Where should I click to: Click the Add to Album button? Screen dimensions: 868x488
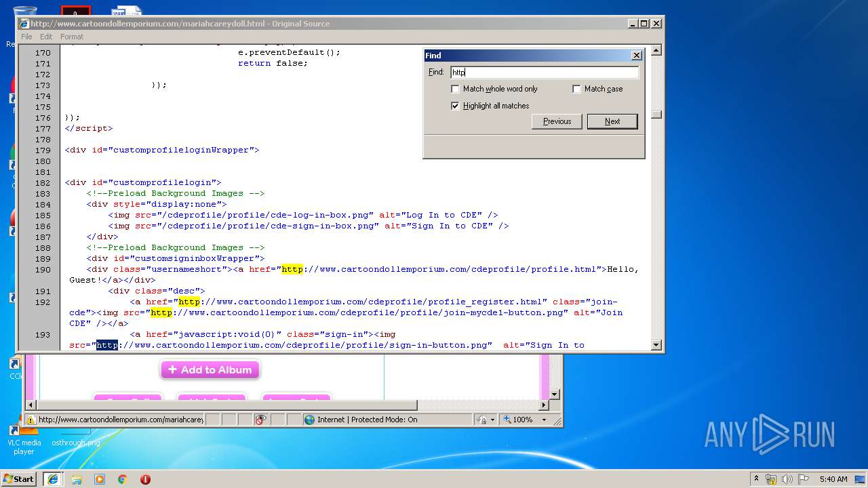pos(210,370)
